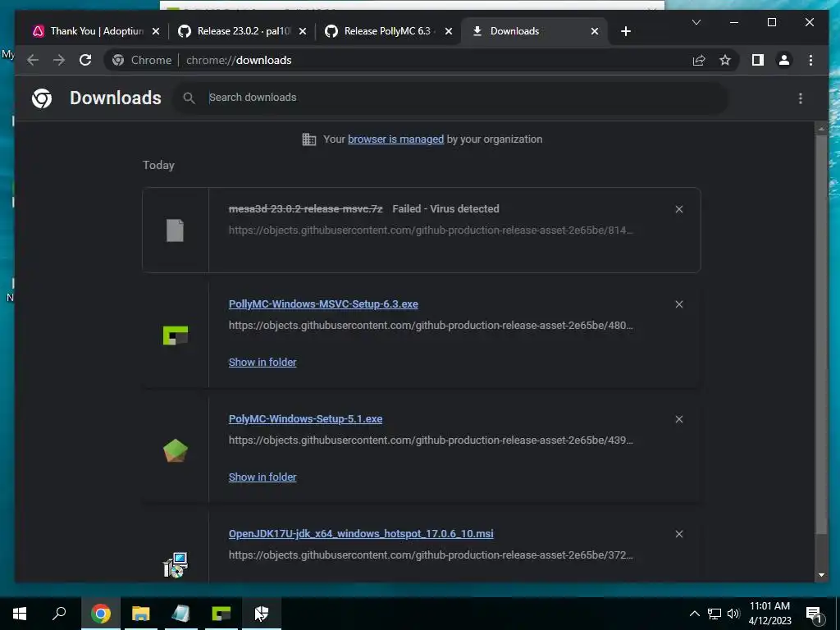The width and height of the screenshot is (840, 630).
Task: Show PolyMC setup file in folder
Action: tap(262, 477)
